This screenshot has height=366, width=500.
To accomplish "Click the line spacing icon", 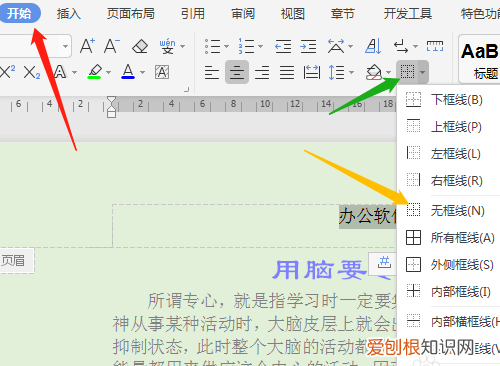I will [x=336, y=72].
